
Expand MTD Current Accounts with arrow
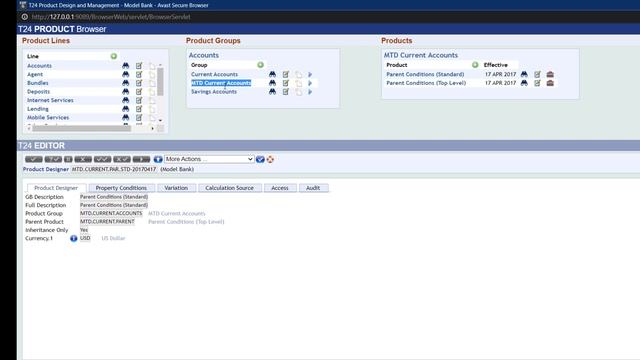pos(310,83)
